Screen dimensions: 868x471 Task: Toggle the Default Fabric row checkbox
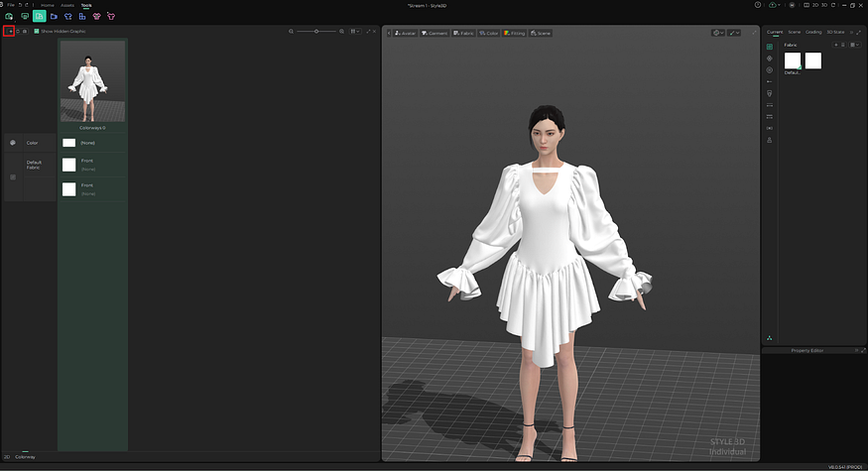click(13, 177)
